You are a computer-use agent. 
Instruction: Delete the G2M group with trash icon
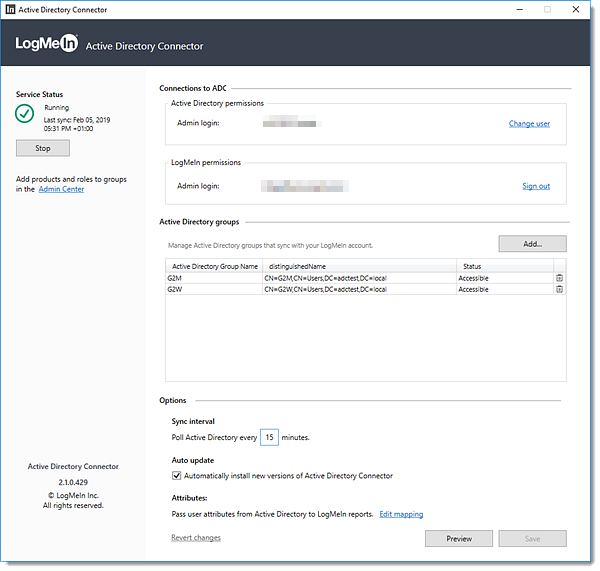coord(559,278)
